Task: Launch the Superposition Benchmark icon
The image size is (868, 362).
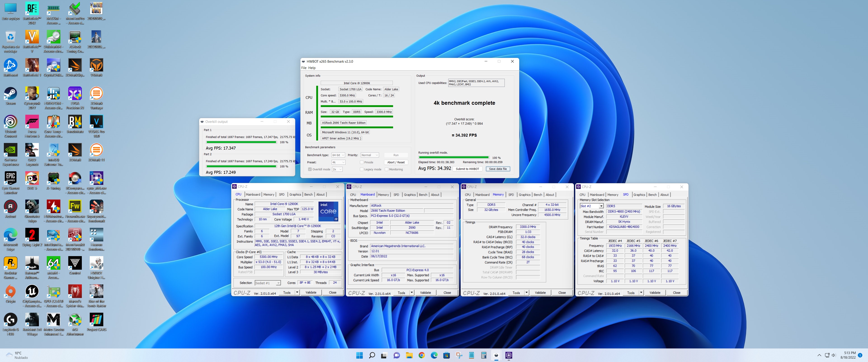Action: (x=96, y=212)
